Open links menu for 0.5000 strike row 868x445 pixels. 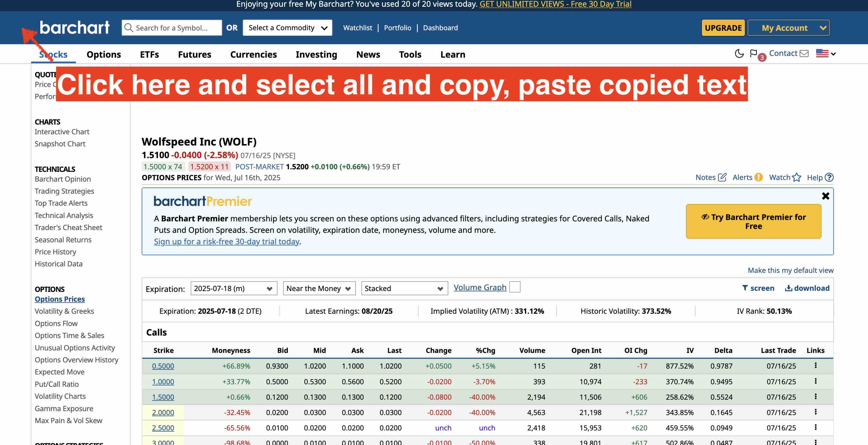(x=815, y=366)
